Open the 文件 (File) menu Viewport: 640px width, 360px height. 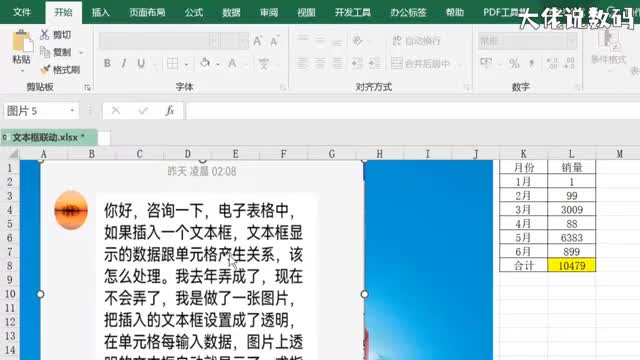click(x=22, y=12)
